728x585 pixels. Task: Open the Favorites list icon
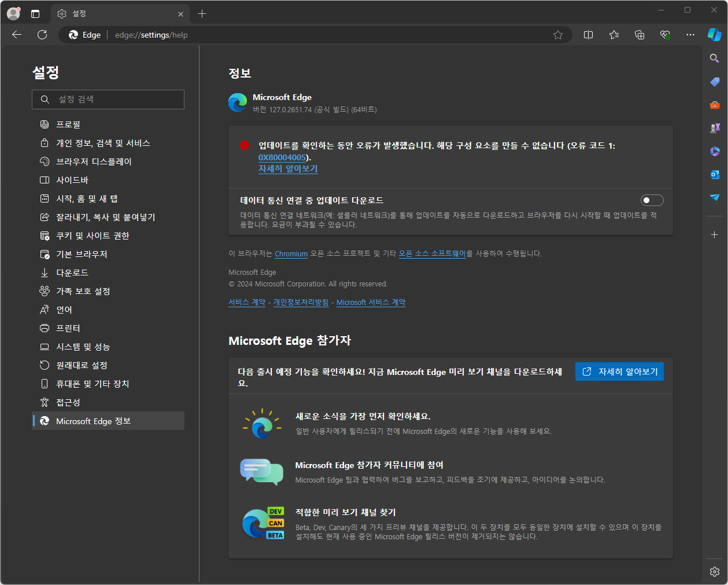click(614, 35)
